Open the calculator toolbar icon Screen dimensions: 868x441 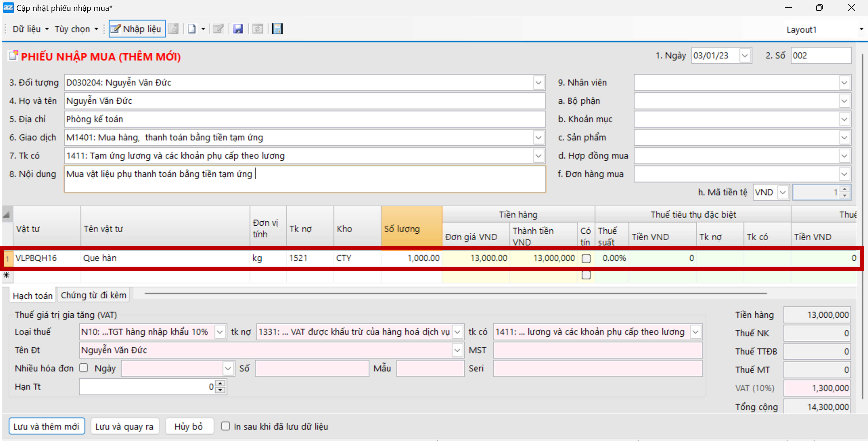coord(277,29)
